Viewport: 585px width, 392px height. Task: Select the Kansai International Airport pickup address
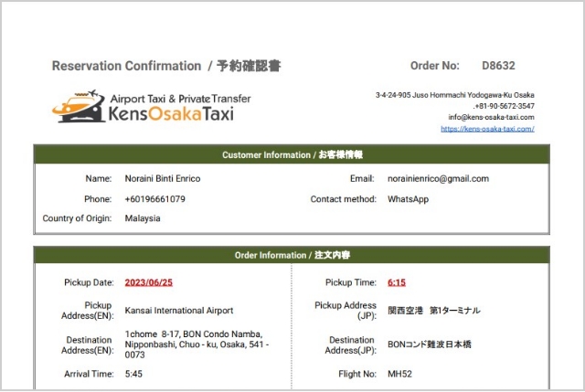point(179,311)
